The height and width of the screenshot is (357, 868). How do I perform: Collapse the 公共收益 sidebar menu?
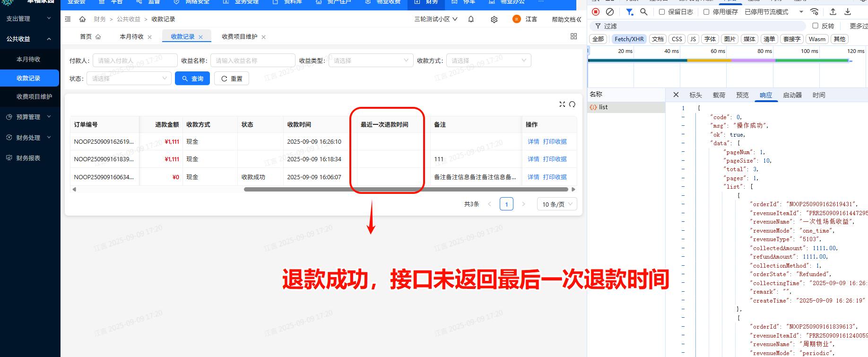[29, 39]
